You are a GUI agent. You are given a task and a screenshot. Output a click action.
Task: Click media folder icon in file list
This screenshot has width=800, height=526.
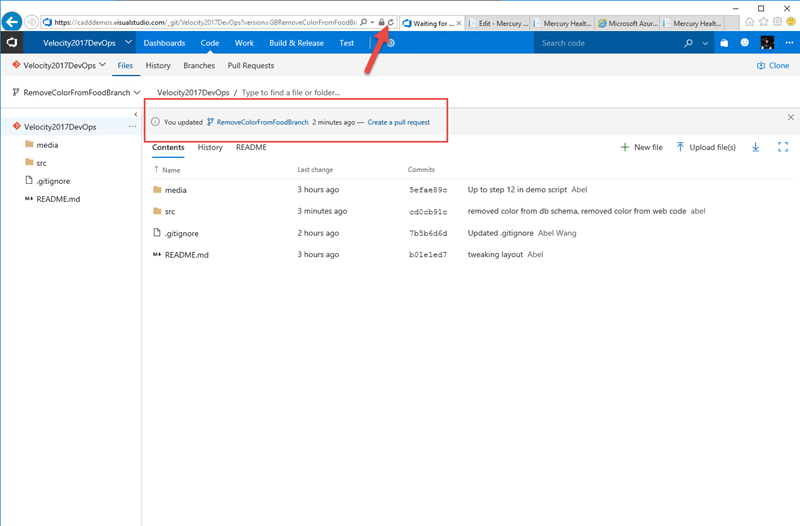tap(157, 190)
